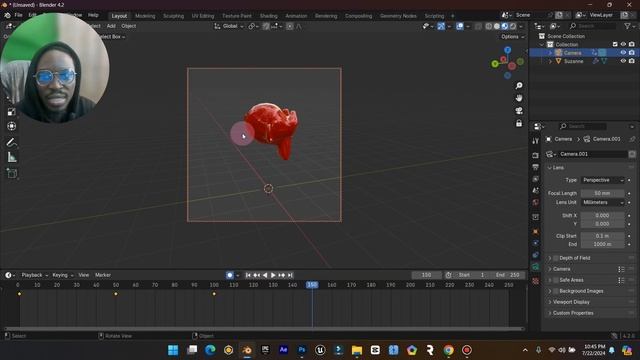Switch to rendered viewport shading

tap(513, 26)
